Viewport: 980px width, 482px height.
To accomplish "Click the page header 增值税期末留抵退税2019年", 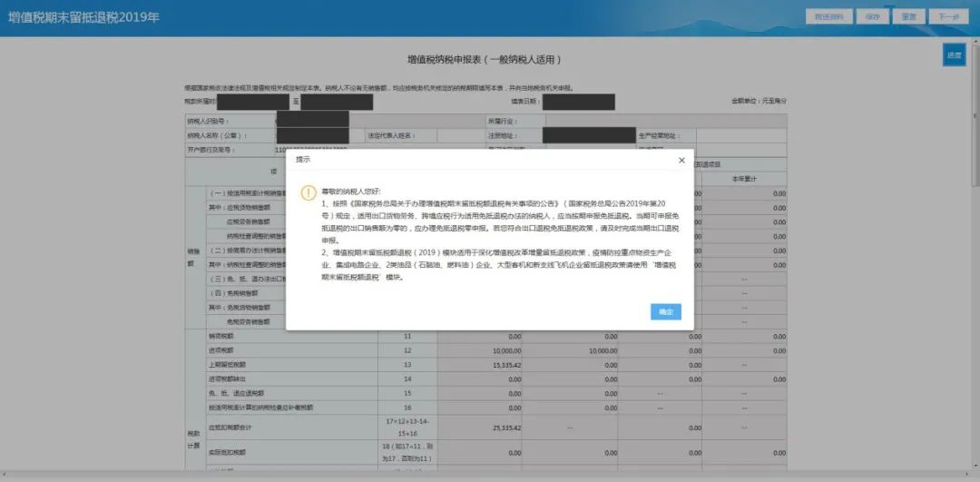I will [83, 17].
